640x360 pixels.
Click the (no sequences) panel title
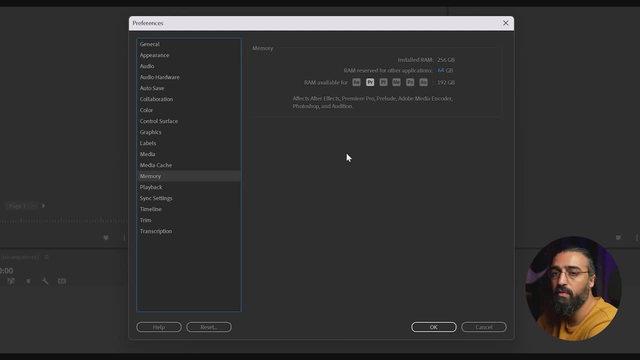coord(19,257)
